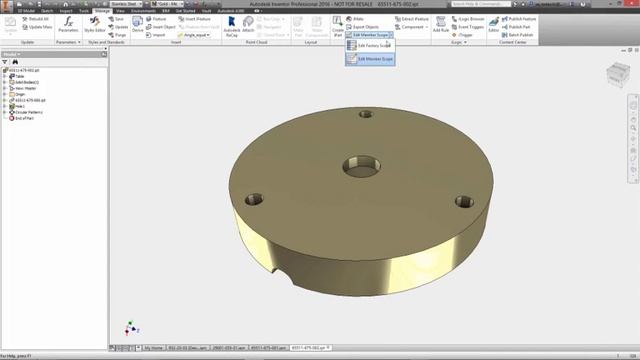
Task: Open the iLogic Browser
Action: [468, 19]
